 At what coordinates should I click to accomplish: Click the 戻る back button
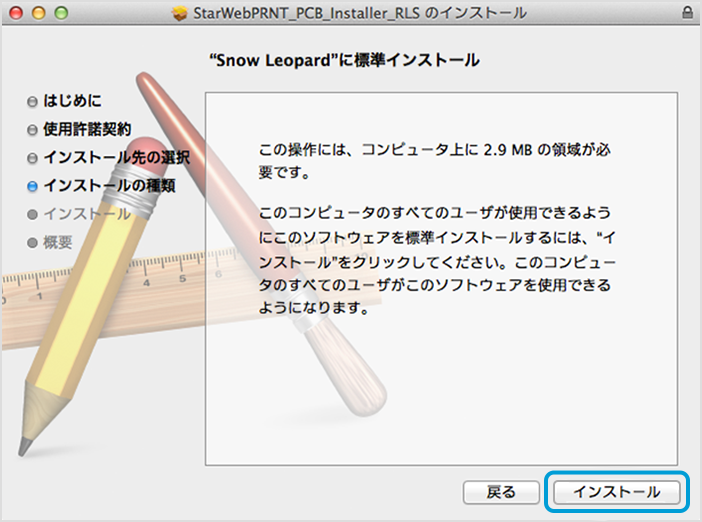501,492
